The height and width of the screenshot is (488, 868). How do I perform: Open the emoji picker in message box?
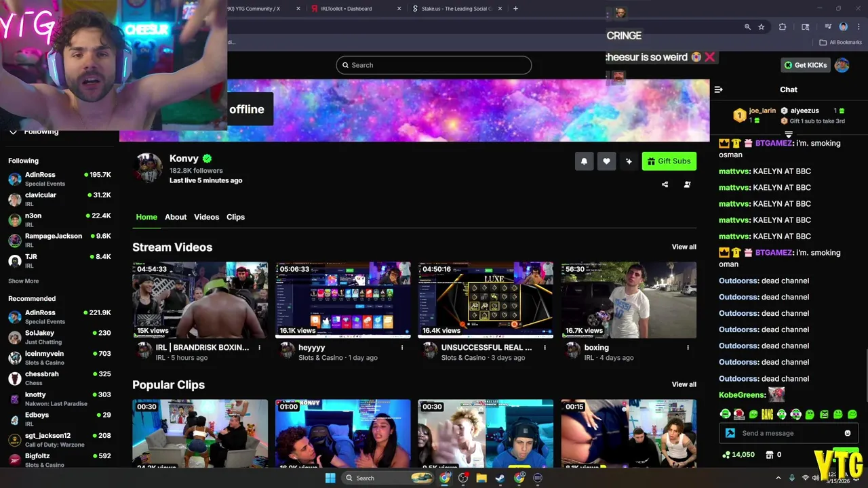[x=847, y=433]
